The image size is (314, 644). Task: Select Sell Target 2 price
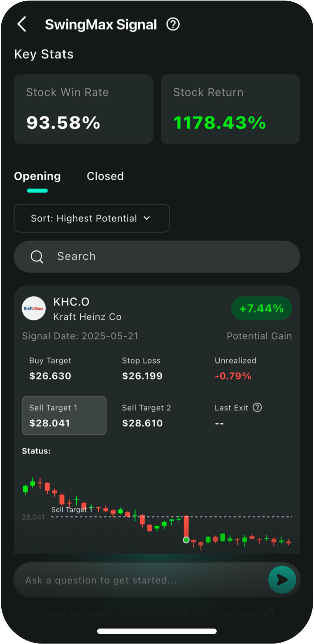142,423
